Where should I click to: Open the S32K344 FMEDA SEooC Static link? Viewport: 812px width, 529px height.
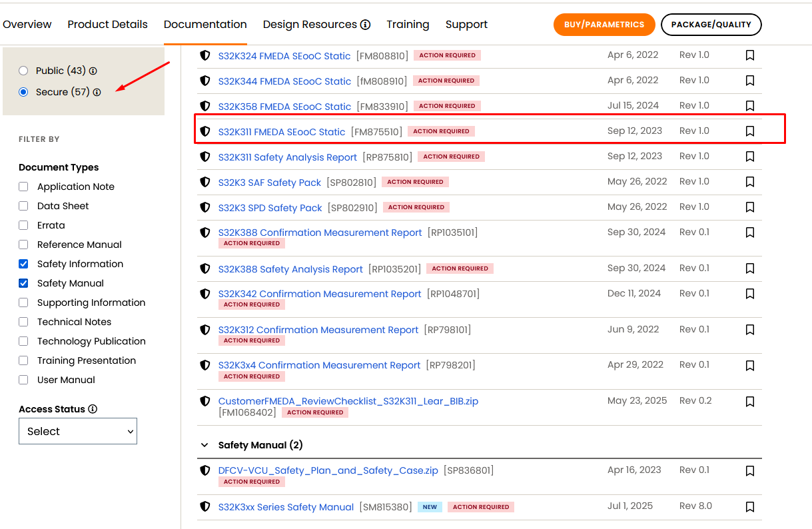pyautogui.click(x=285, y=81)
